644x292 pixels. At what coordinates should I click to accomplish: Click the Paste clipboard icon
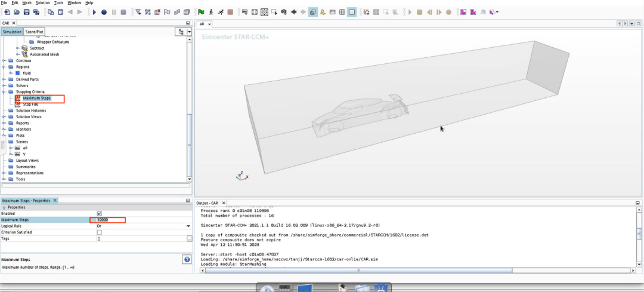(60, 13)
